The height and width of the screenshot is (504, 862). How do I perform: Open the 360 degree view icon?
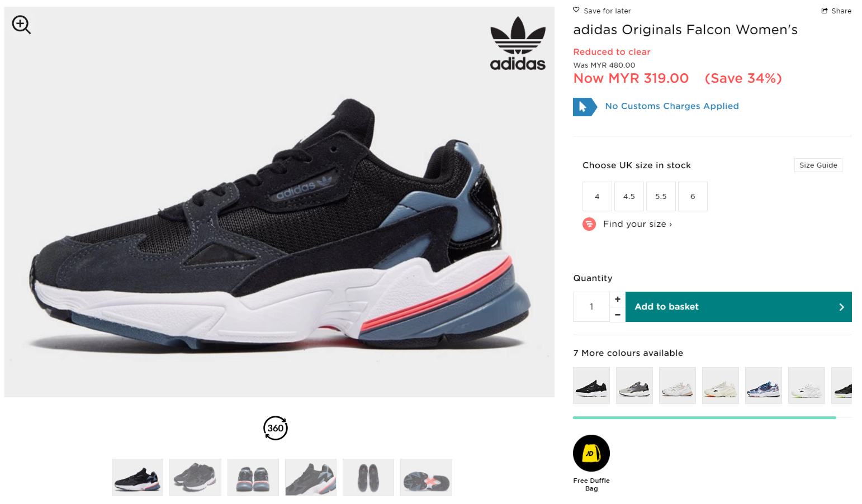pyautogui.click(x=276, y=428)
